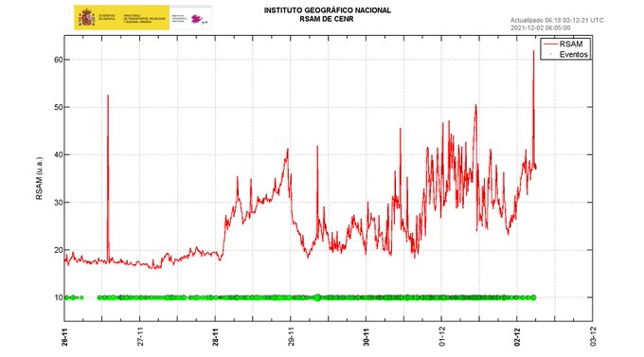Click the y-axis label 'RSAM (u.a.)'
The width and height of the screenshot is (644, 357).
pyautogui.click(x=39, y=179)
